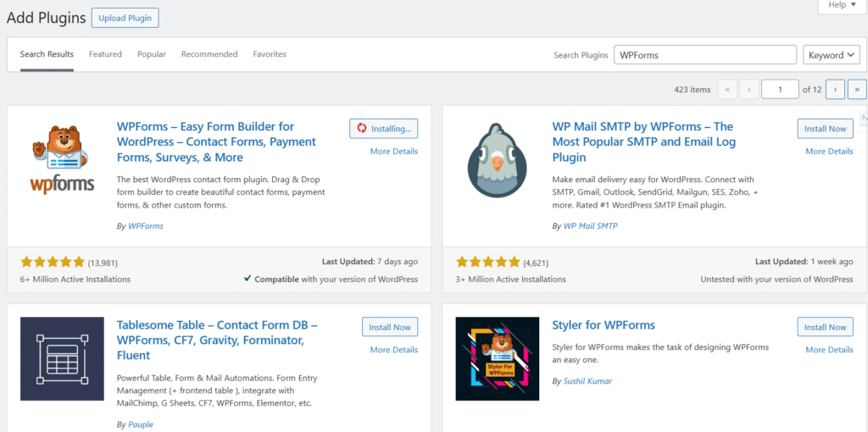Click the previous page pagination arrow
The image size is (868, 432).
(749, 89)
